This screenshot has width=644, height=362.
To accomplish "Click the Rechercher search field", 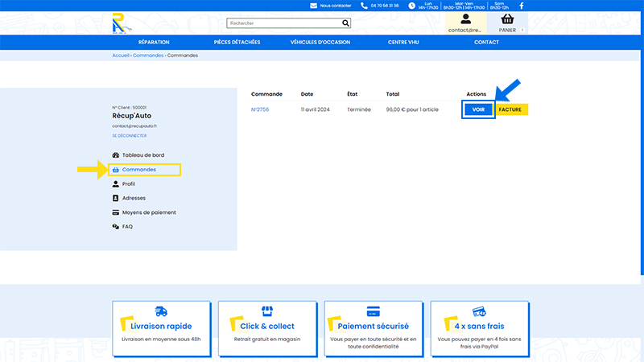I will pyautogui.click(x=284, y=23).
